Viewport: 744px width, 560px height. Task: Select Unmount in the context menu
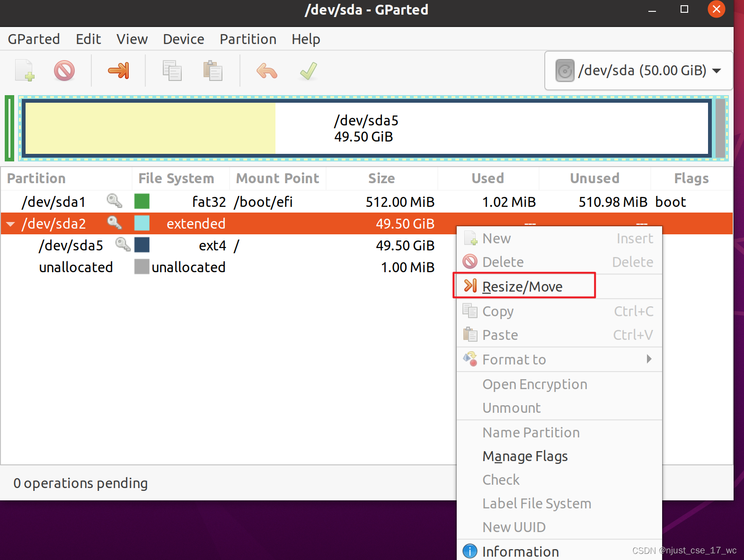tap(559, 408)
